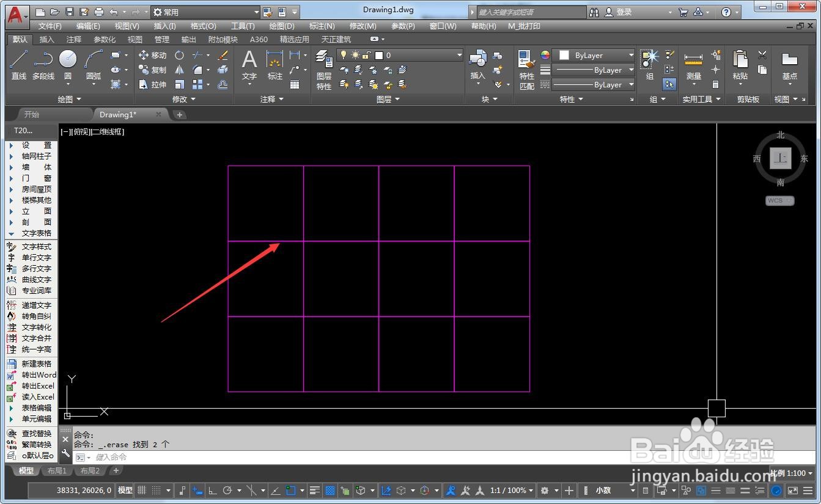Image resolution: width=821 pixels, height=504 pixels.
Task: Open the layer name dropdown showing 0
Action: pyautogui.click(x=400, y=55)
